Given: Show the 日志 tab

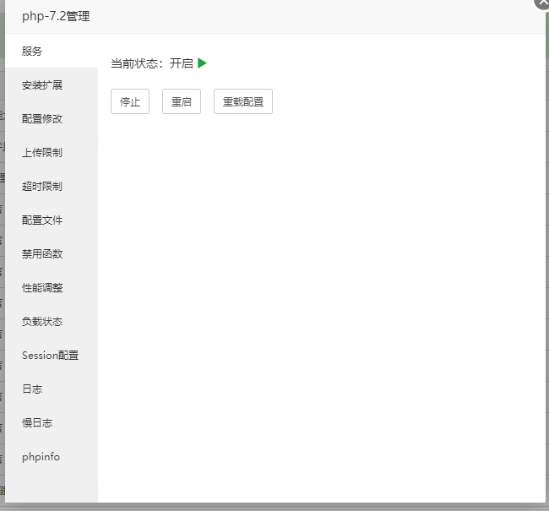Looking at the screenshot, I should [x=51, y=389].
